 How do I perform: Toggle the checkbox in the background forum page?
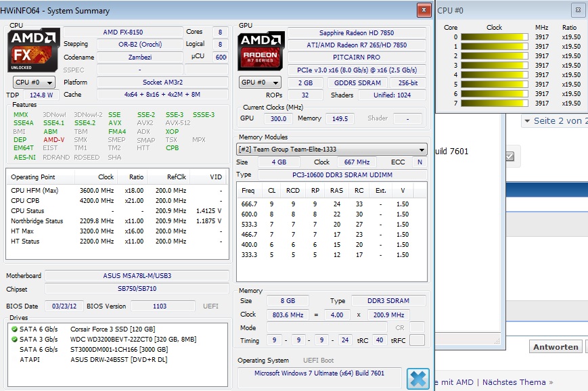pos(510,156)
